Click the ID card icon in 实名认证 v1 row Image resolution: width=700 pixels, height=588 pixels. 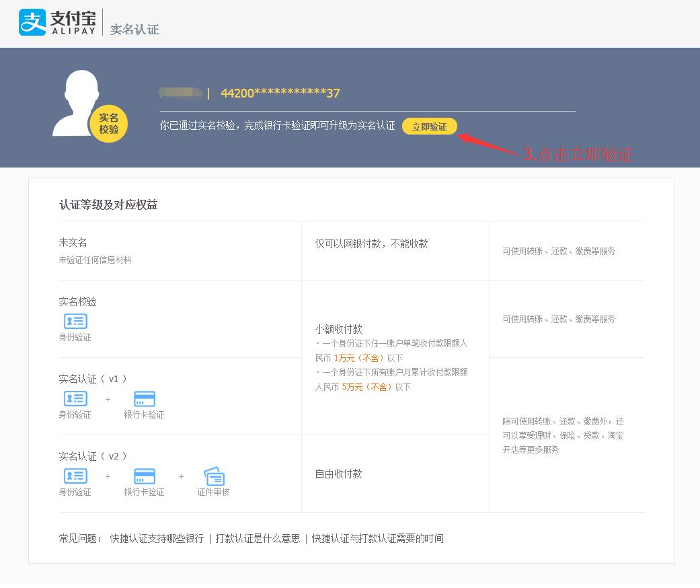75,398
